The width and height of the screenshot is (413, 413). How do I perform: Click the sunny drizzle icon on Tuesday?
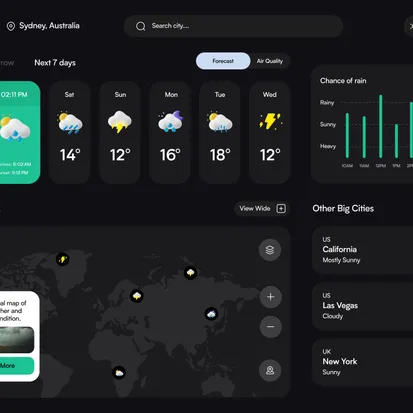coord(220,122)
